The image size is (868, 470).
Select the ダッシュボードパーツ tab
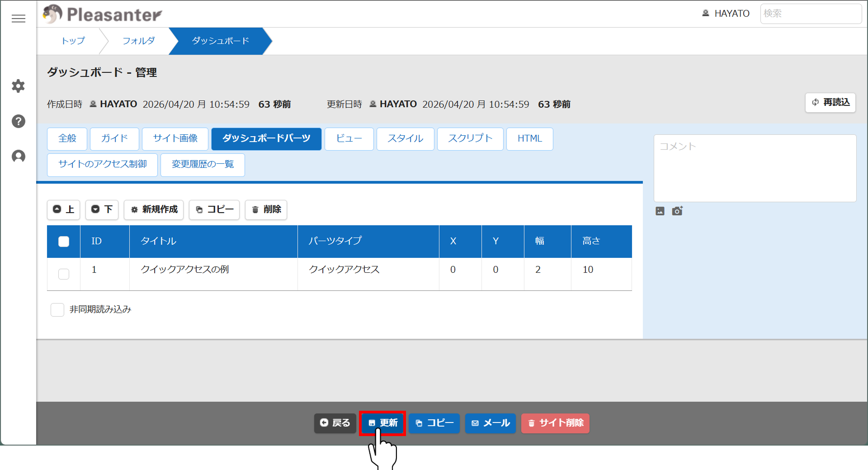point(266,138)
